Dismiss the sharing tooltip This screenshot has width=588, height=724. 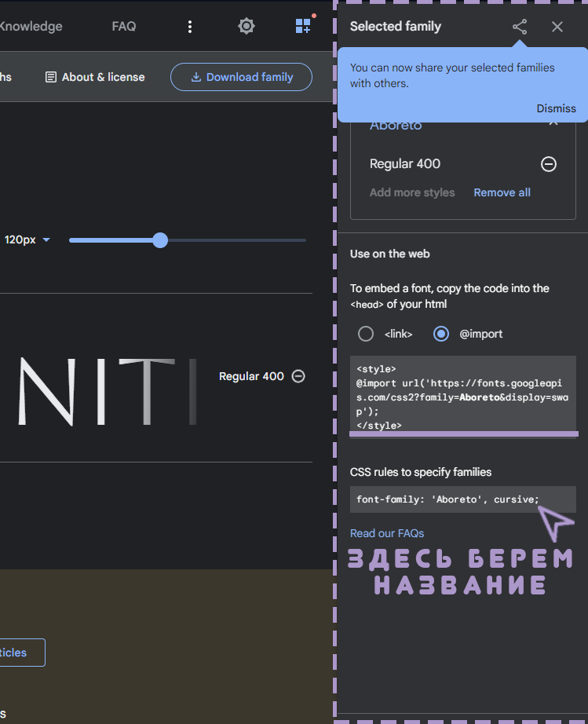coord(556,108)
